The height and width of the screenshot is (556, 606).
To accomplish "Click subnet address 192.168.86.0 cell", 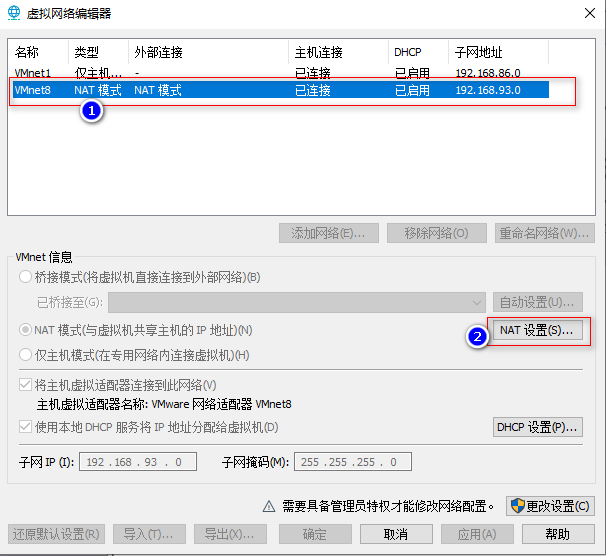I will [488, 73].
